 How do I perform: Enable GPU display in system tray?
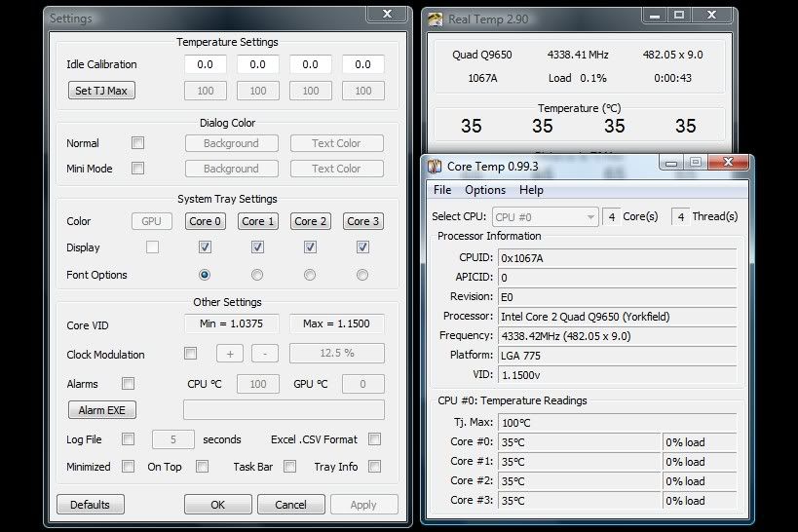click(x=152, y=247)
